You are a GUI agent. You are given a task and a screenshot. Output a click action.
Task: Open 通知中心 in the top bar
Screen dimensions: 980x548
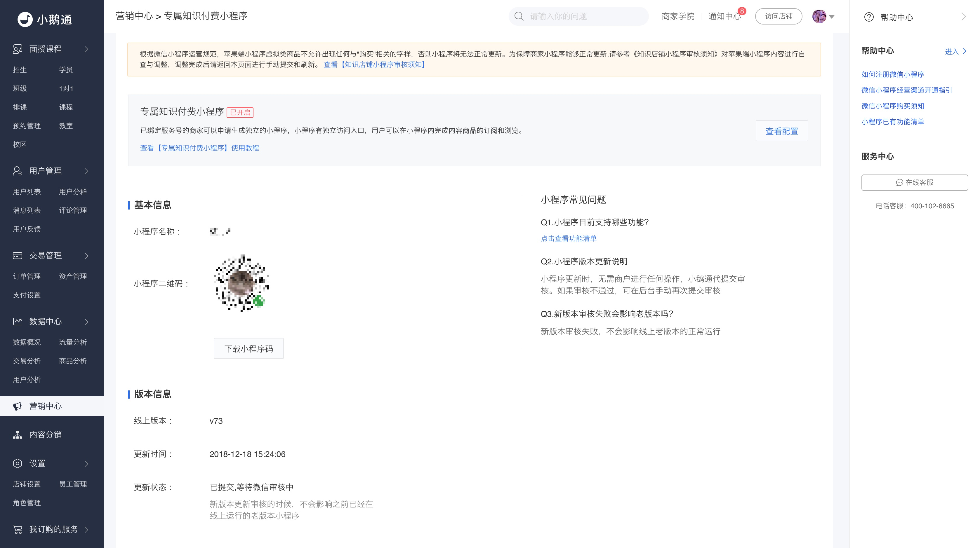click(724, 16)
